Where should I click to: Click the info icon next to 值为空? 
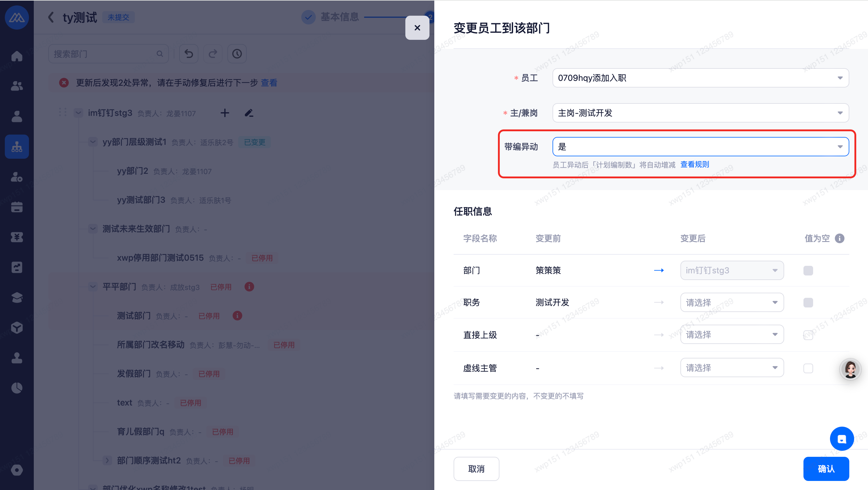tap(839, 238)
